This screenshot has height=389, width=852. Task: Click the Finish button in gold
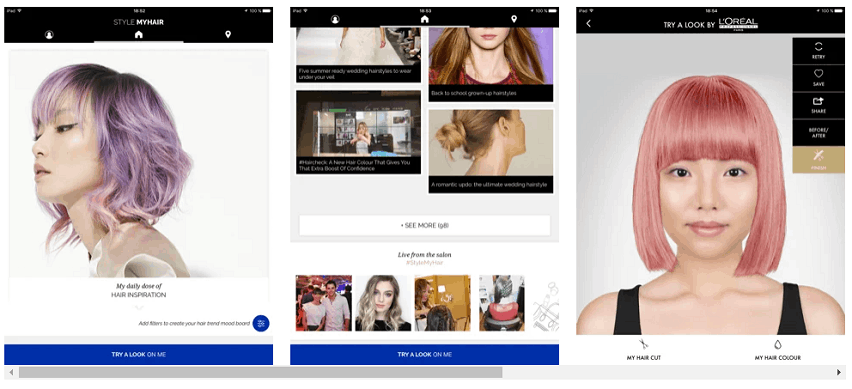coord(818,160)
